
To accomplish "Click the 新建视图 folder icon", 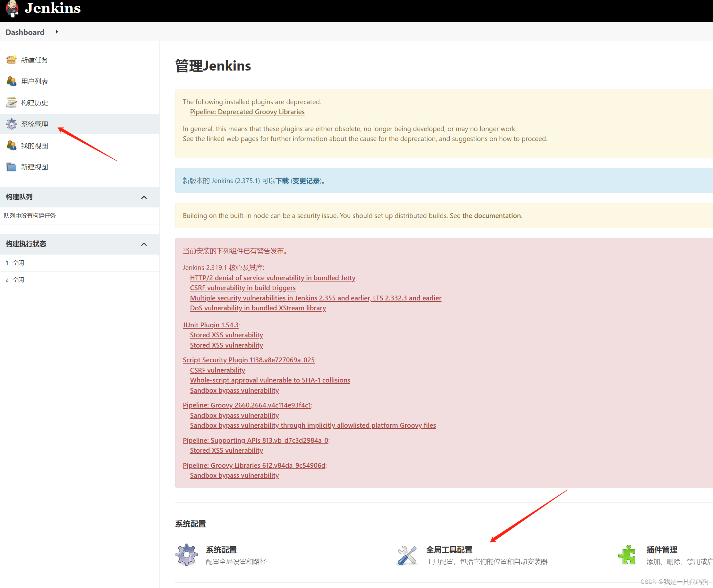I will (11, 167).
